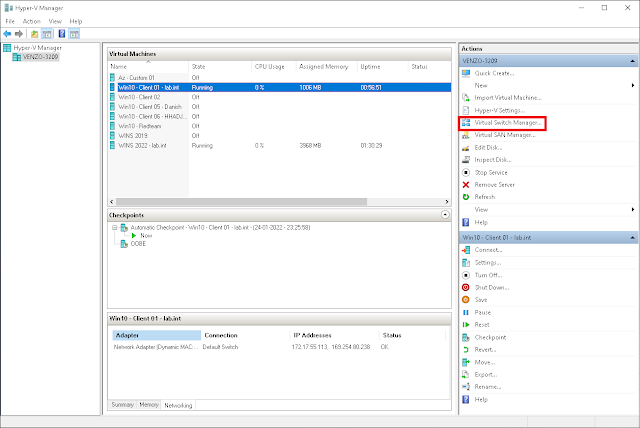Image resolution: width=640 pixels, height=428 pixels.
Task: Click the Revert icon
Action: (466, 350)
